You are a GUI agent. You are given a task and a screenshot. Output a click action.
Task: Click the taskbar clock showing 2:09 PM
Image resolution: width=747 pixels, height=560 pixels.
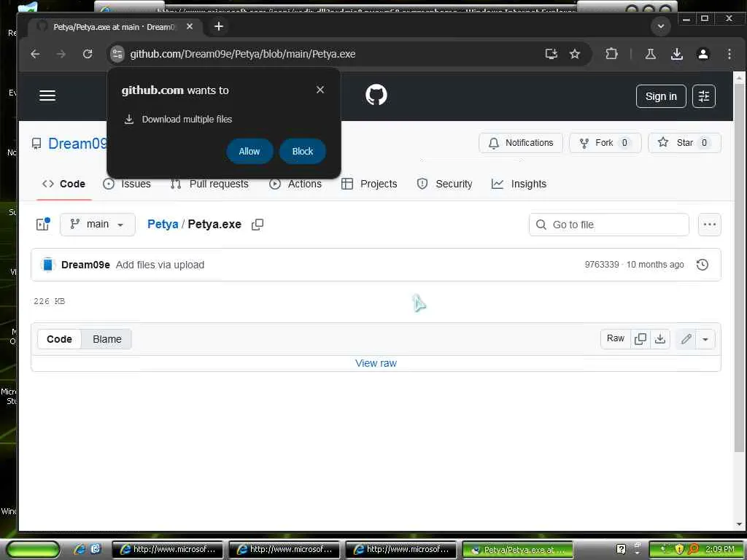[719, 549]
